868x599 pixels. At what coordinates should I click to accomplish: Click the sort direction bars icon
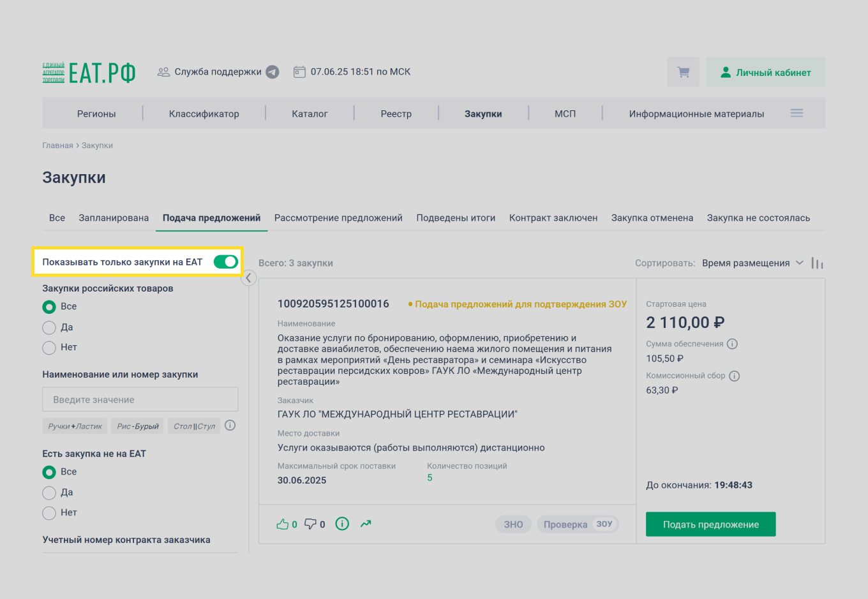tap(818, 262)
